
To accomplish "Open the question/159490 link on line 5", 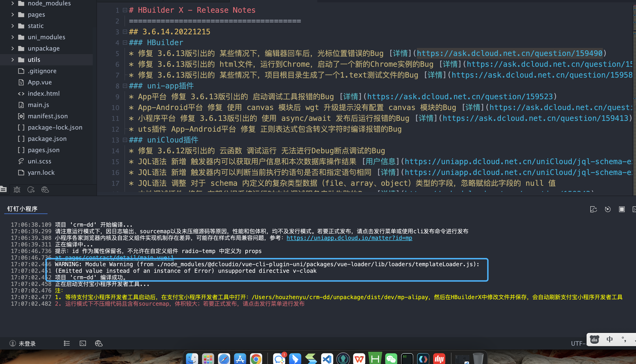I will point(510,53).
